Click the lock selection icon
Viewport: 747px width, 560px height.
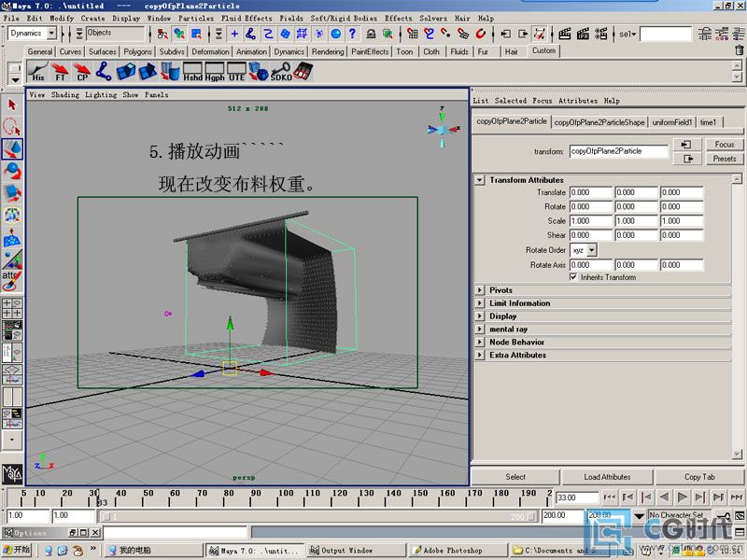(x=371, y=34)
